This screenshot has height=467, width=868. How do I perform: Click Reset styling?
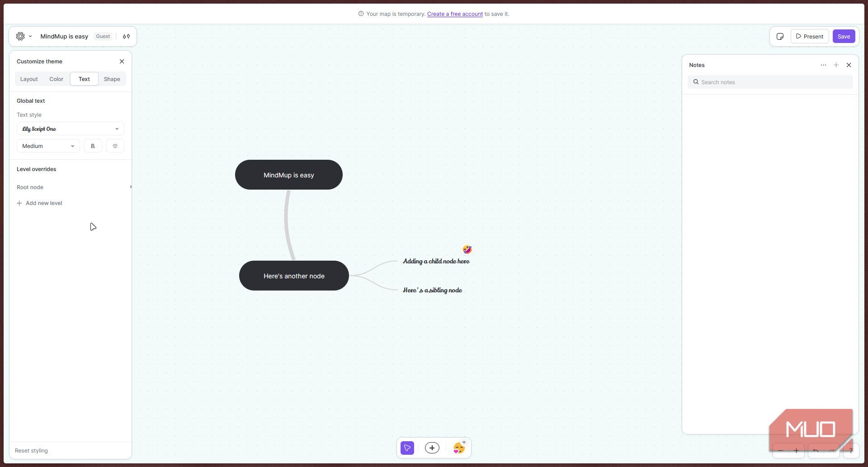pos(31,451)
